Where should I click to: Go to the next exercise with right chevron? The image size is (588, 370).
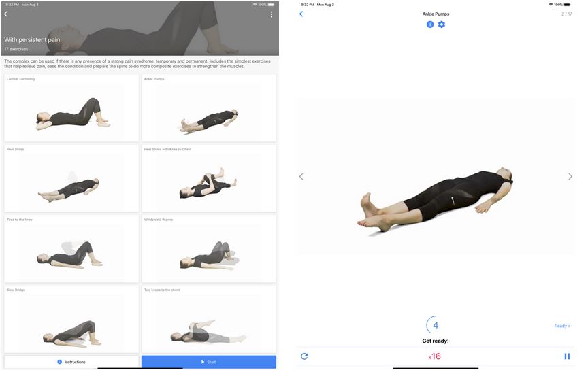570,176
